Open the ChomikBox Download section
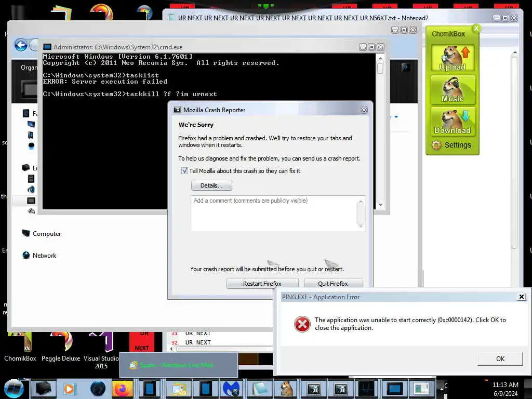 [x=453, y=122]
